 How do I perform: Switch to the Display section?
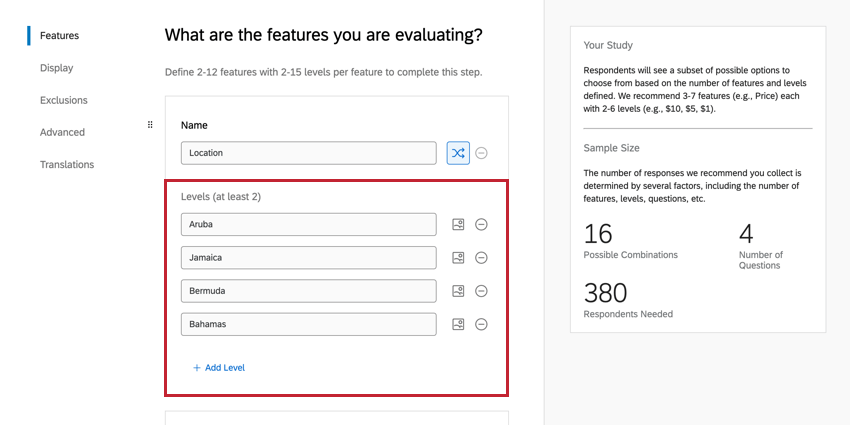click(56, 68)
